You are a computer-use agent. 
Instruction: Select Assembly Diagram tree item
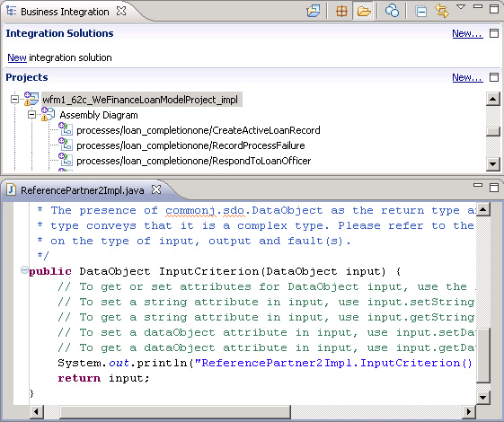click(99, 115)
